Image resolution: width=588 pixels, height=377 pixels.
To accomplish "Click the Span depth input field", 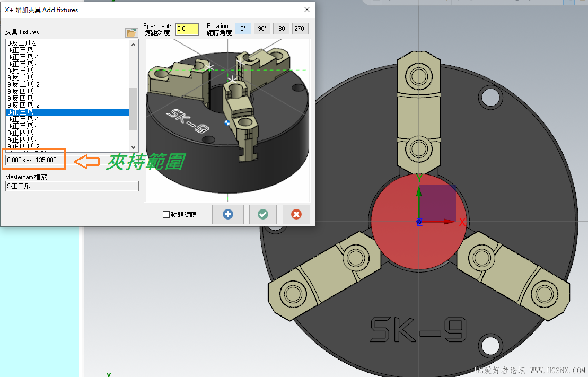I will point(187,29).
